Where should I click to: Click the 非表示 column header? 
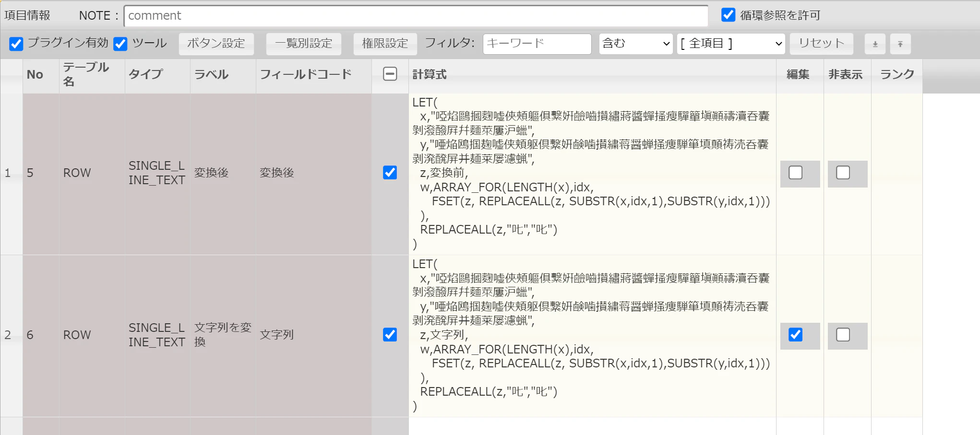(x=848, y=76)
